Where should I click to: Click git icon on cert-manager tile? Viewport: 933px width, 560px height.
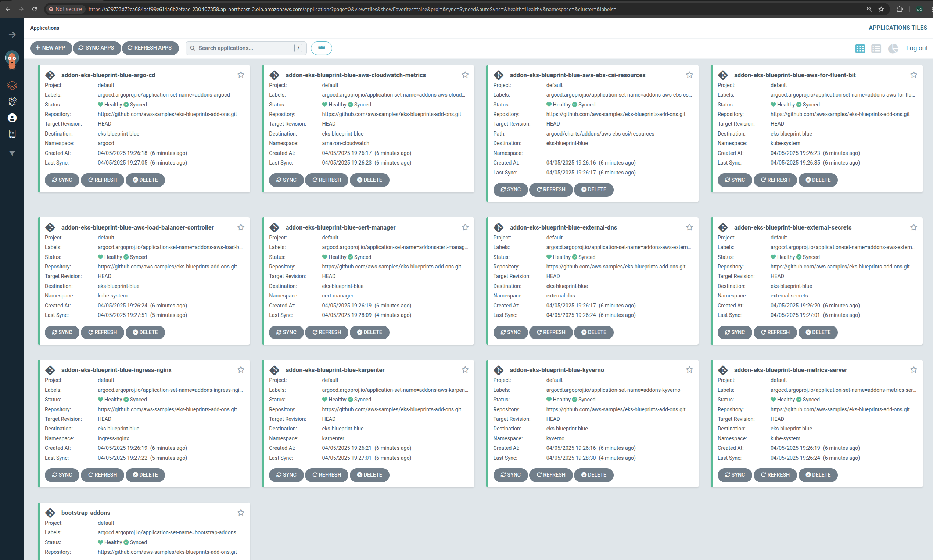[274, 228]
